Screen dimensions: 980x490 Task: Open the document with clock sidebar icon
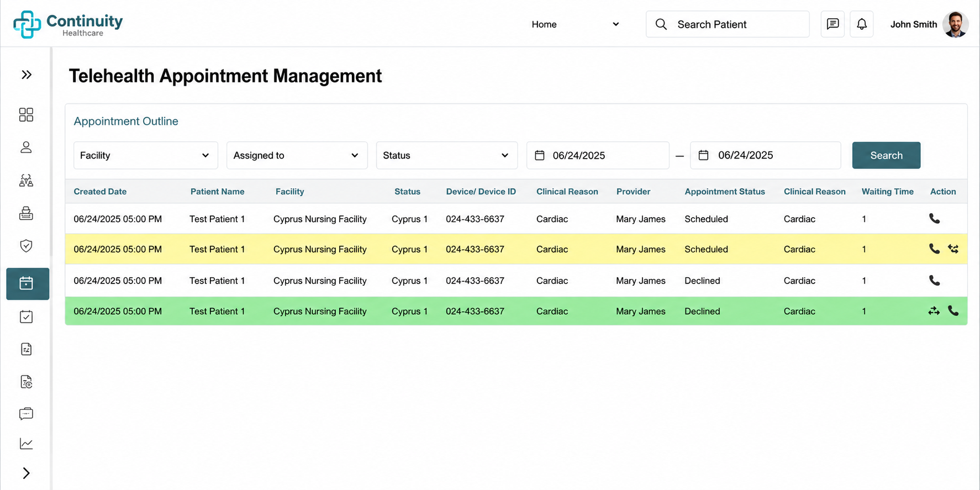pyautogui.click(x=26, y=382)
